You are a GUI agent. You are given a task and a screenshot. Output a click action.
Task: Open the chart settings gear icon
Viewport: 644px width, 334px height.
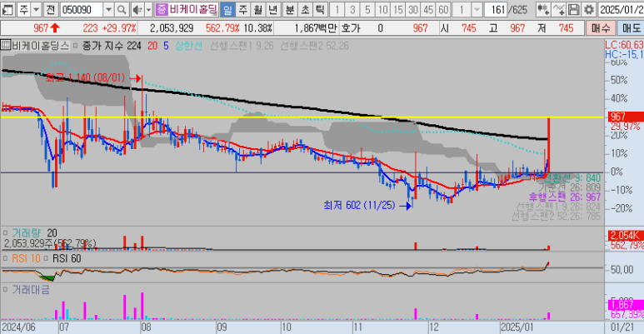[587, 10]
